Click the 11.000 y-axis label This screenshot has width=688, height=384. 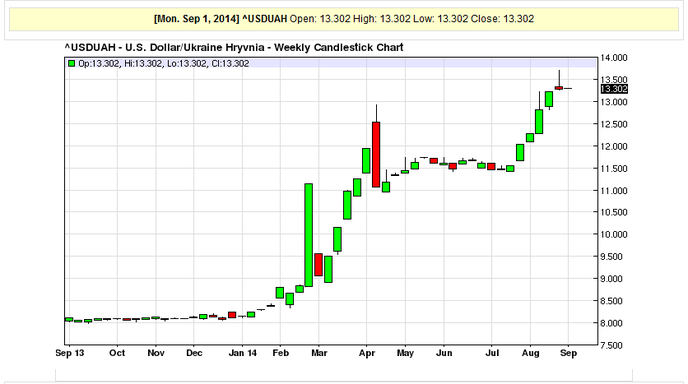[614, 190]
